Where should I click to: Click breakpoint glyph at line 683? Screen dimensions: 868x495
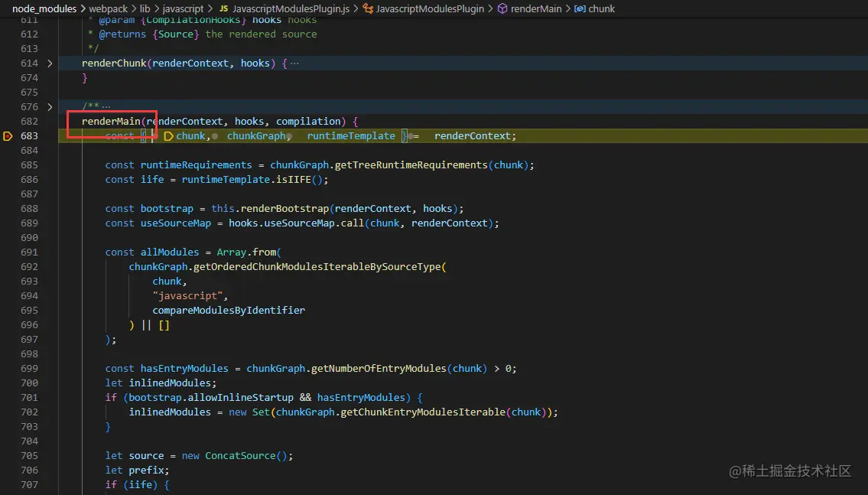pyautogui.click(x=8, y=136)
